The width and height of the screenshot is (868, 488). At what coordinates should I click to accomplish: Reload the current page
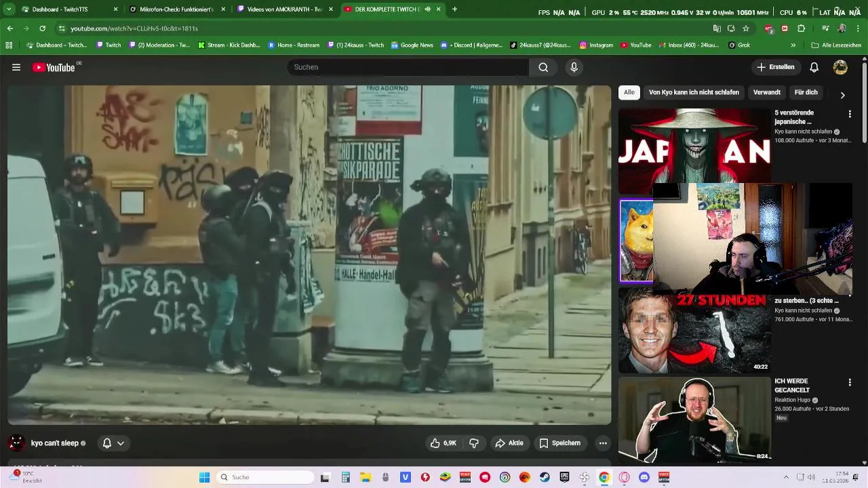(x=42, y=28)
